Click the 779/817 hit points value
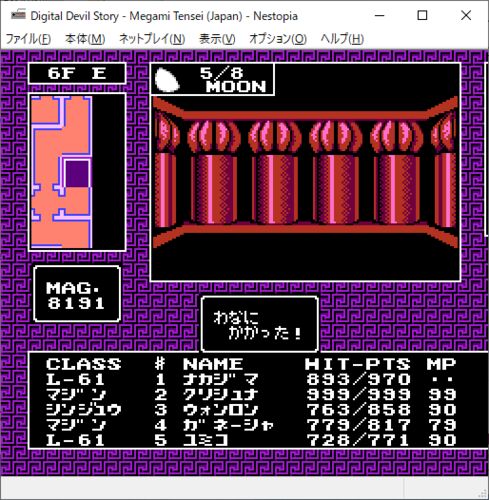The image size is (489, 500). tap(358, 425)
